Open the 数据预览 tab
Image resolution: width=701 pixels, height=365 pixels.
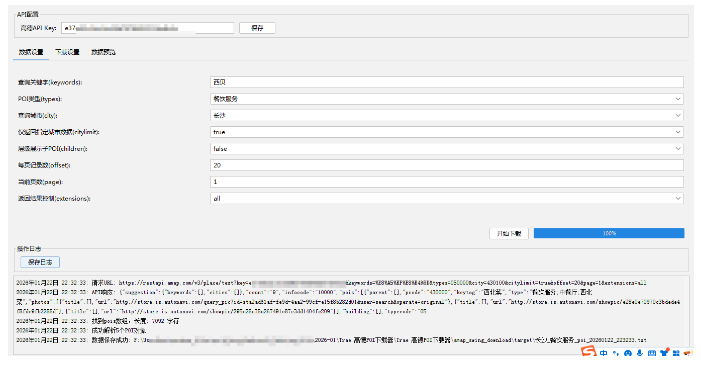click(x=103, y=52)
